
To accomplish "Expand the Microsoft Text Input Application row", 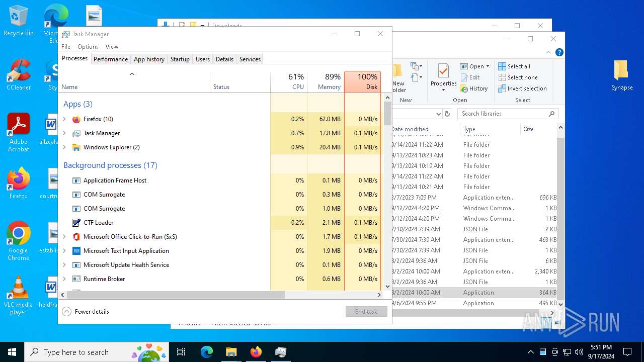I will pos(64,251).
